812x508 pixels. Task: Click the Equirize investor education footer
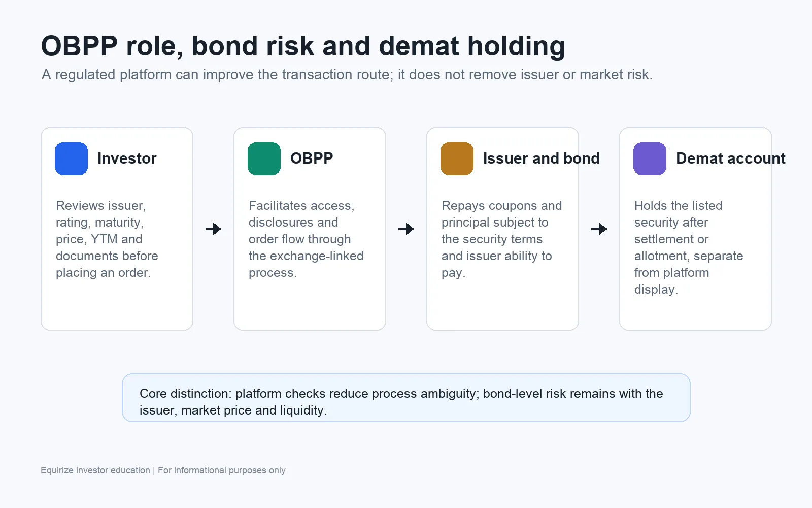(x=95, y=470)
